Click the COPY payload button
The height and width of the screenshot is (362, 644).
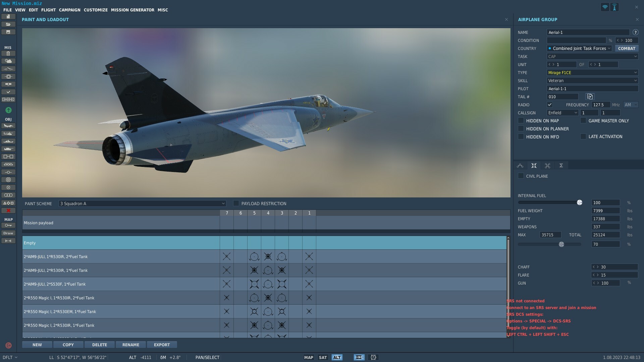pyautogui.click(x=68, y=345)
